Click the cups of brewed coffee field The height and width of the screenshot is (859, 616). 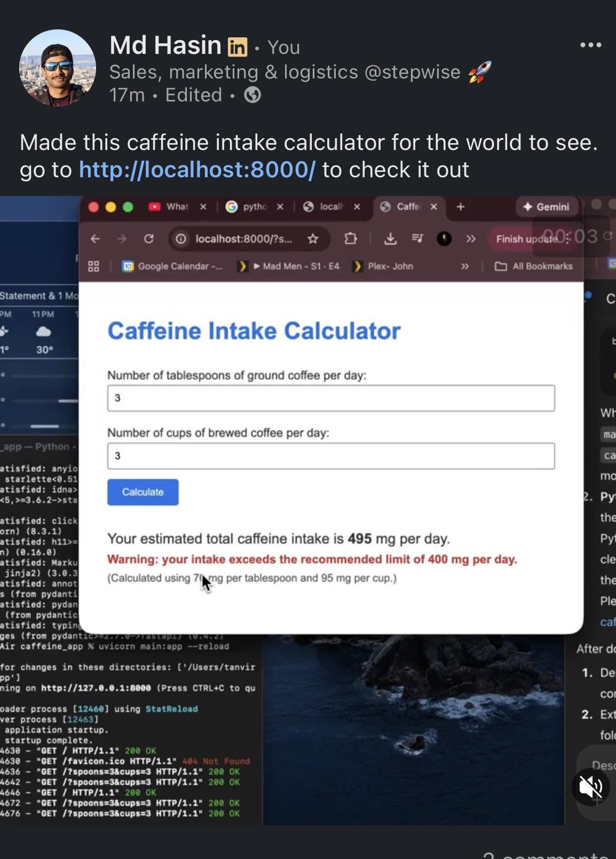click(331, 456)
